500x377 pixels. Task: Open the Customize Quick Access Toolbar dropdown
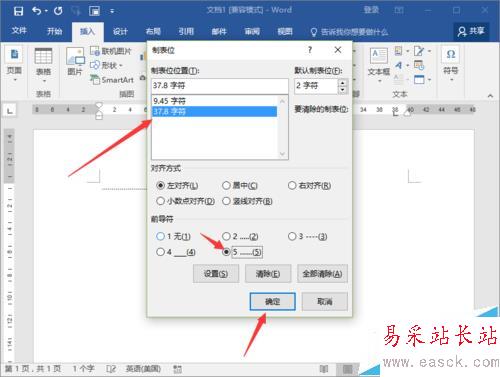(x=112, y=11)
